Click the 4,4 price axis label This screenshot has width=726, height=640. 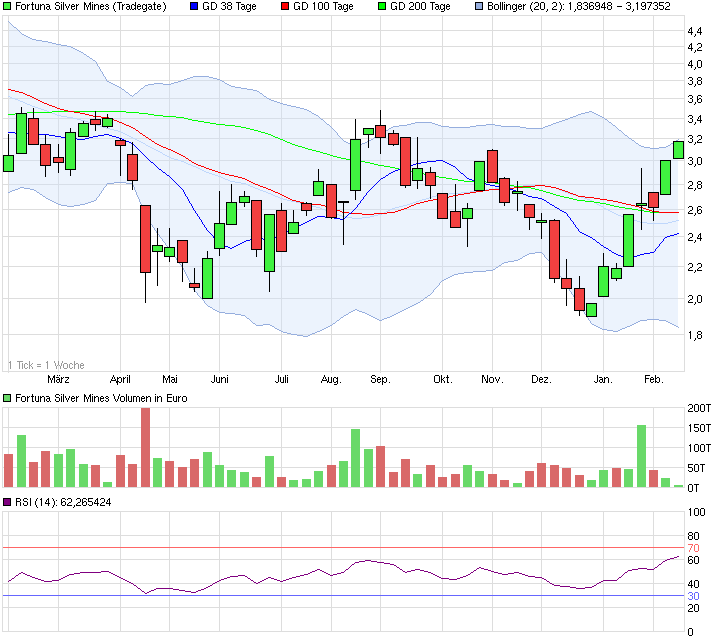pos(694,32)
